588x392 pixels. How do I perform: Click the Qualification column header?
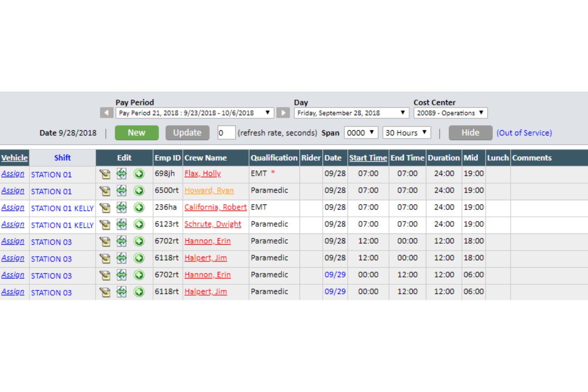(274, 158)
